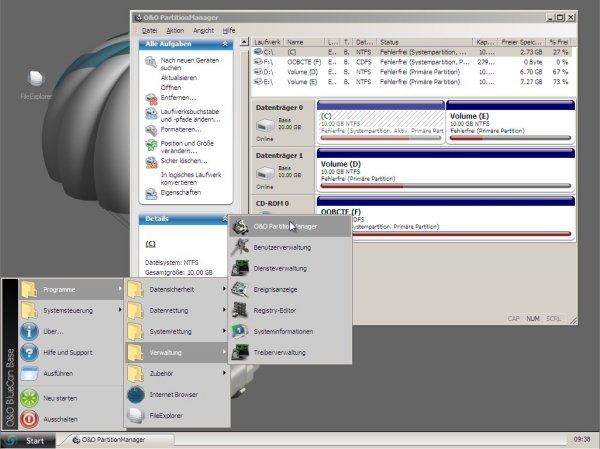
Task: Select the Volume (D) partition block
Action: pyautogui.click(x=446, y=170)
